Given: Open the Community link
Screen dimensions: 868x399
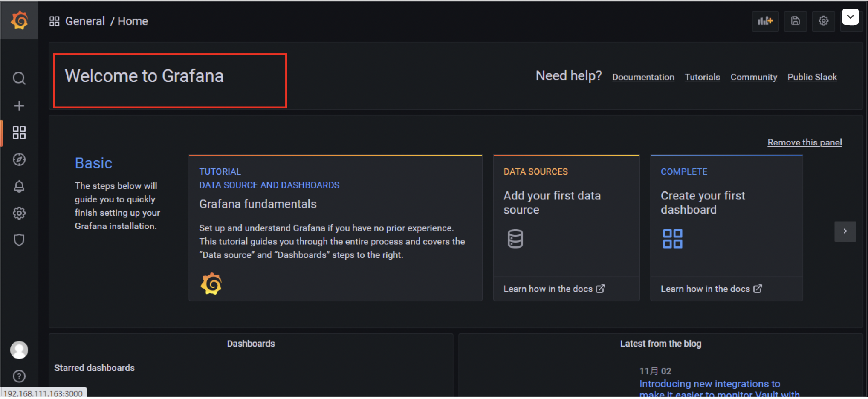Looking at the screenshot, I should (x=754, y=77).
